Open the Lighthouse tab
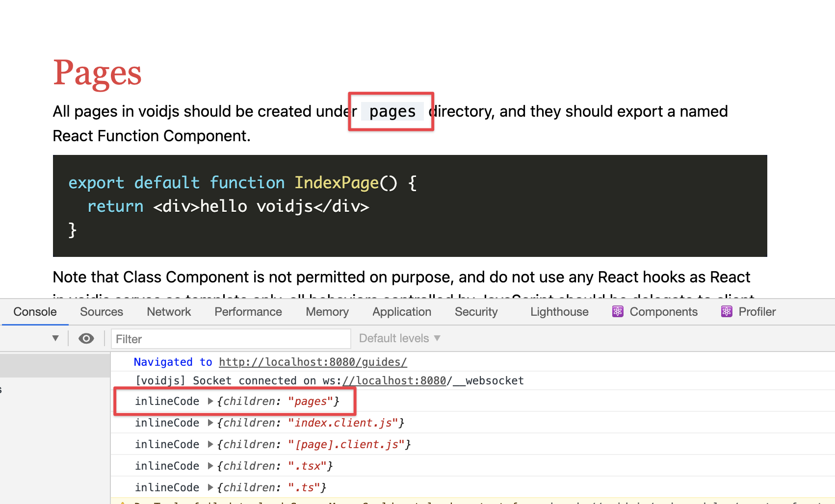Viewport: 835px width, 504px height. pyautogui.click(x=559, y=312)
